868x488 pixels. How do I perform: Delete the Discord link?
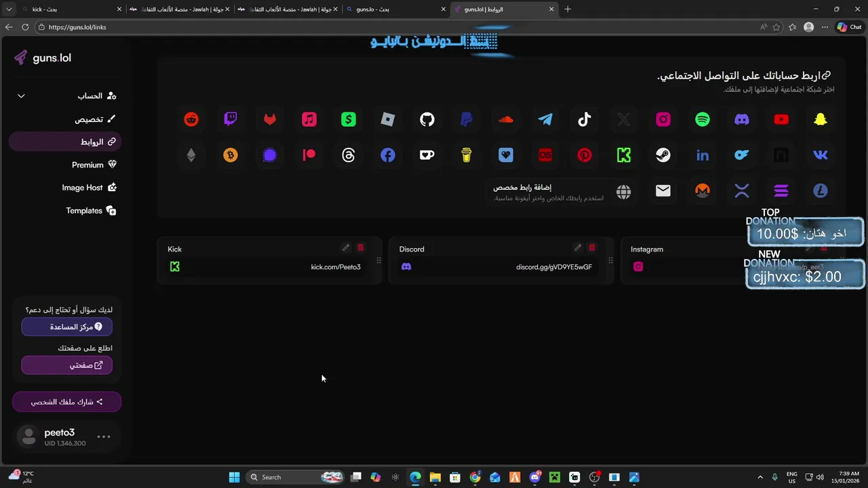592,248
